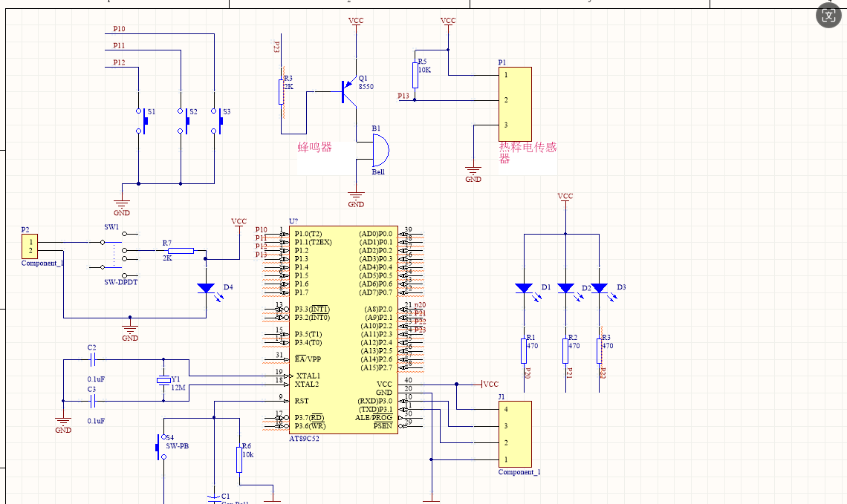Click the 8550 transistor value text
The height and width of the screenshot is (504, 847).
[366, 86]
